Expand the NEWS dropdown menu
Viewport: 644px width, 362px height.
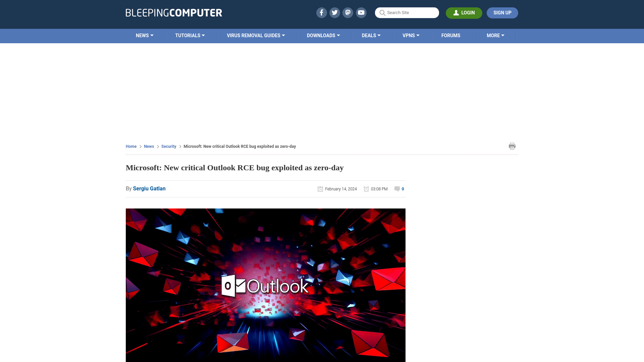(145, 35)
